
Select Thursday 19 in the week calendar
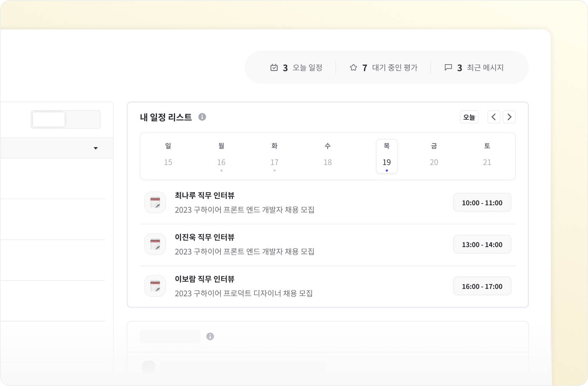[x=386, y=156]
